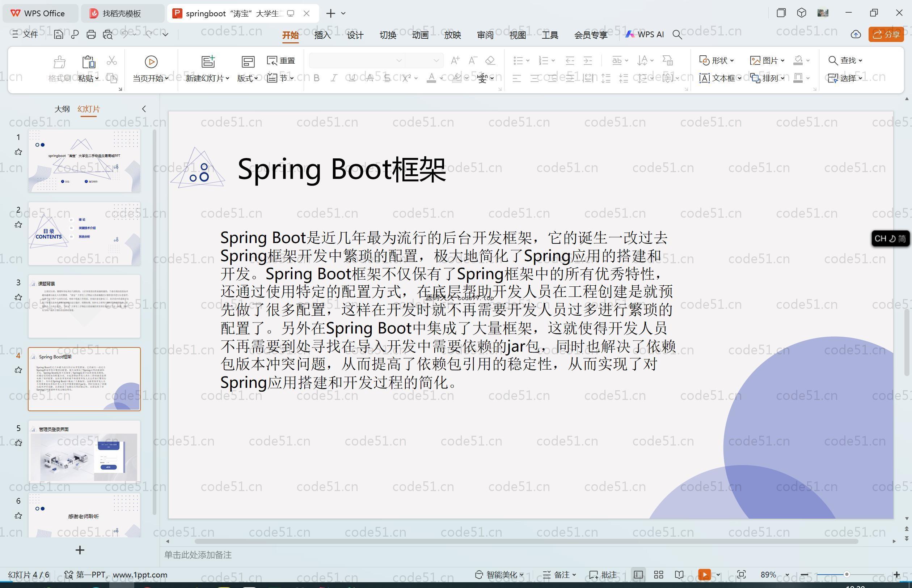Click the search magnifier icon in ribbon tabs

[677, 35]
